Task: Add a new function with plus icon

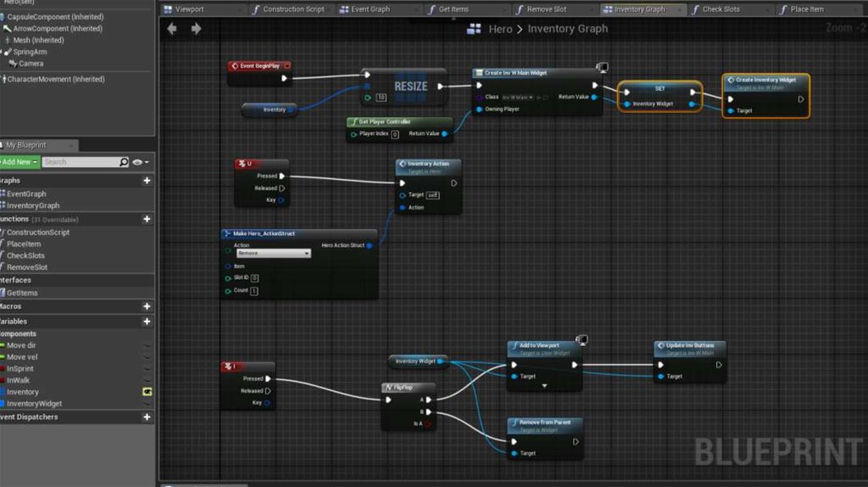Action: point(147,219)
